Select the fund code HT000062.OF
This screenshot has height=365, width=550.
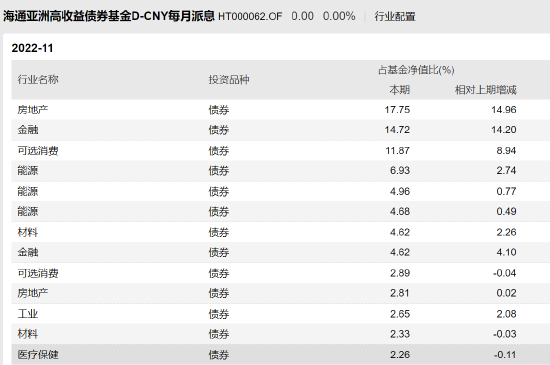coord(250,16)
